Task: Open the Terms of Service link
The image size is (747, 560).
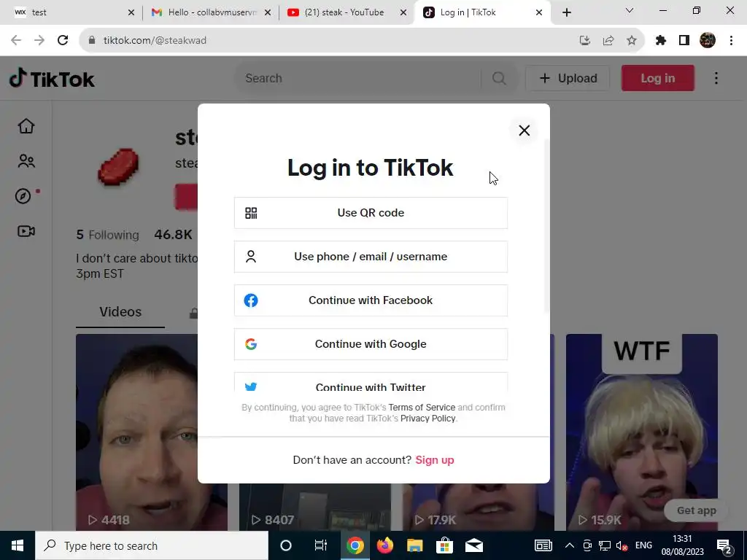Action: point(422,407)
